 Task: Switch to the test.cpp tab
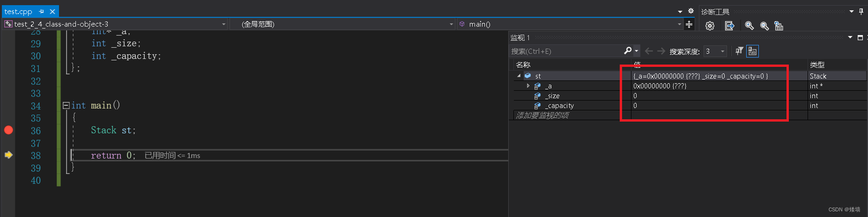(x=18, y=11)
